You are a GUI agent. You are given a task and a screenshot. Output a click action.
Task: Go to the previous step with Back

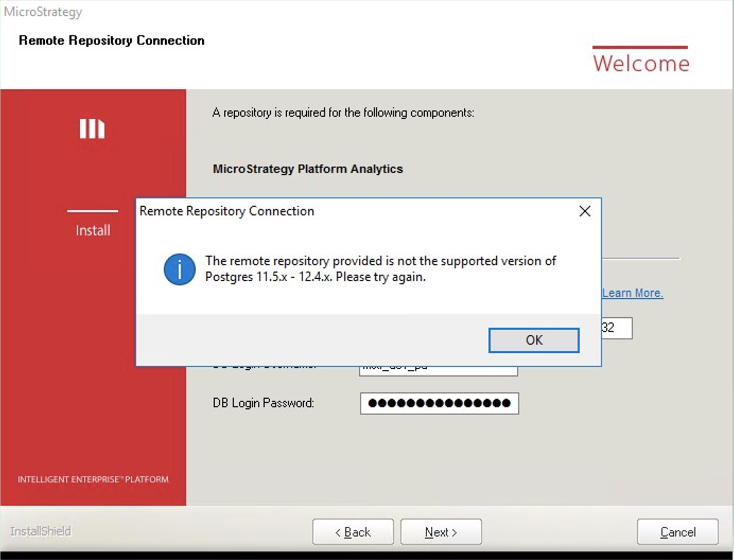coord(353,532)
